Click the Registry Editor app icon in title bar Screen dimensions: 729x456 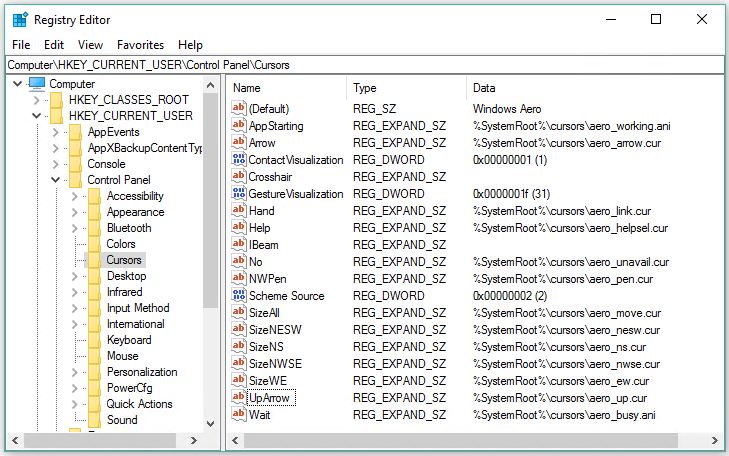click(20, 20)
